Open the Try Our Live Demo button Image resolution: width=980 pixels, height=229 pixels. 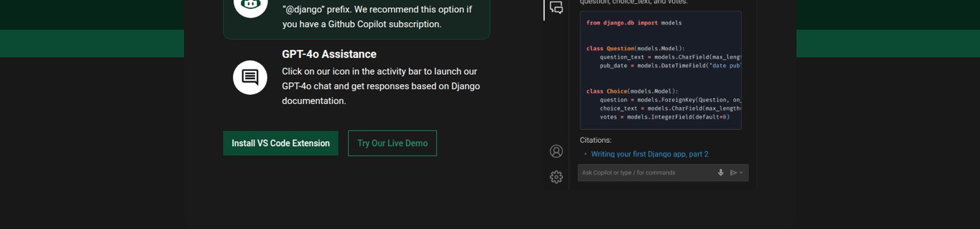tap(393, 143)
